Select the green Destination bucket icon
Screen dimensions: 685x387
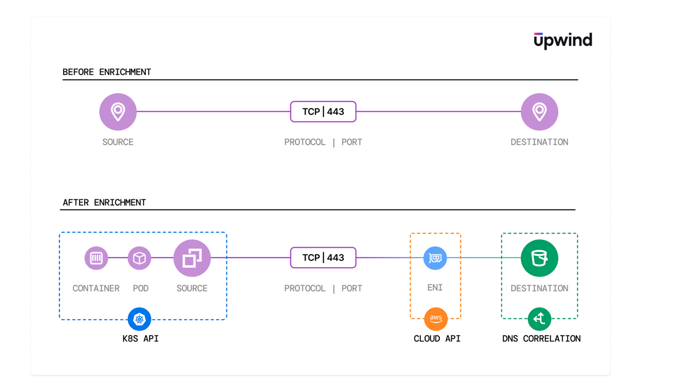[540, 258]
